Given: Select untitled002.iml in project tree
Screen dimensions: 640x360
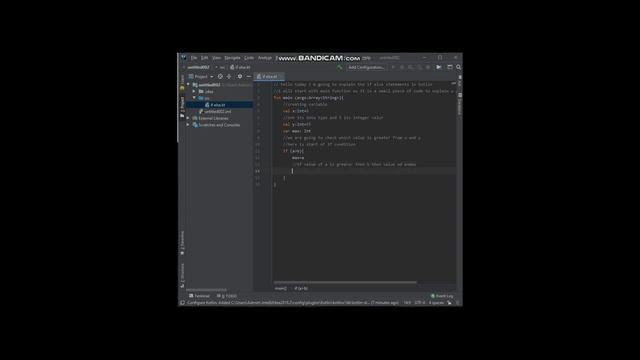Looking at the screenshot, I should pos(218,111).
